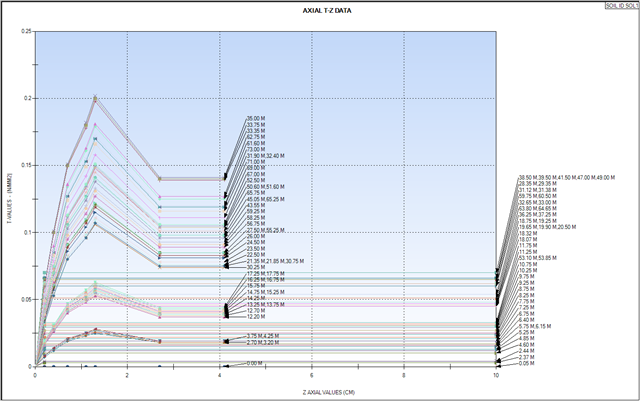Select the 5.75 M,6.15 M curve label

[535, 326]
